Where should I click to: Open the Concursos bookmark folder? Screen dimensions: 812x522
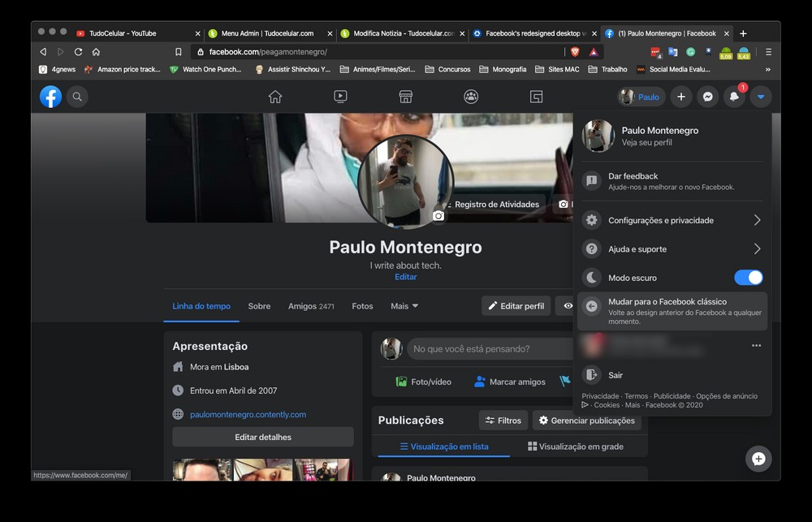[x=447, y=69]
